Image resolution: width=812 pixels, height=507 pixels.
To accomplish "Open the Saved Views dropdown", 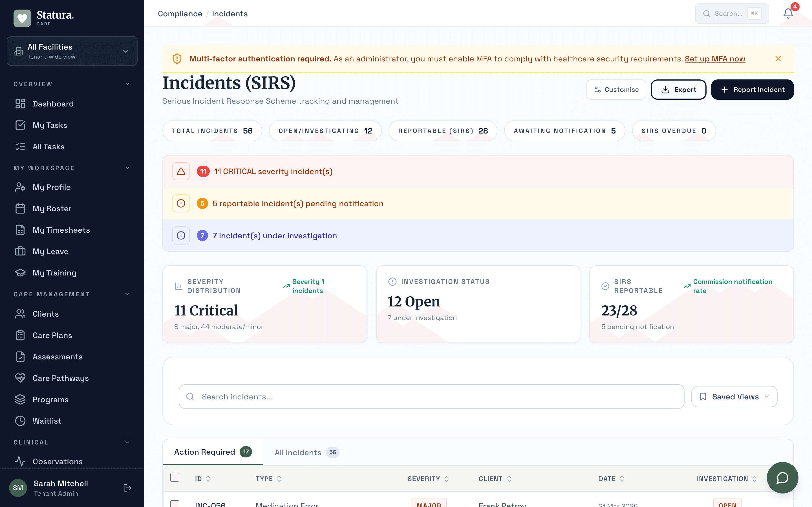I will (x=734, y=396).
